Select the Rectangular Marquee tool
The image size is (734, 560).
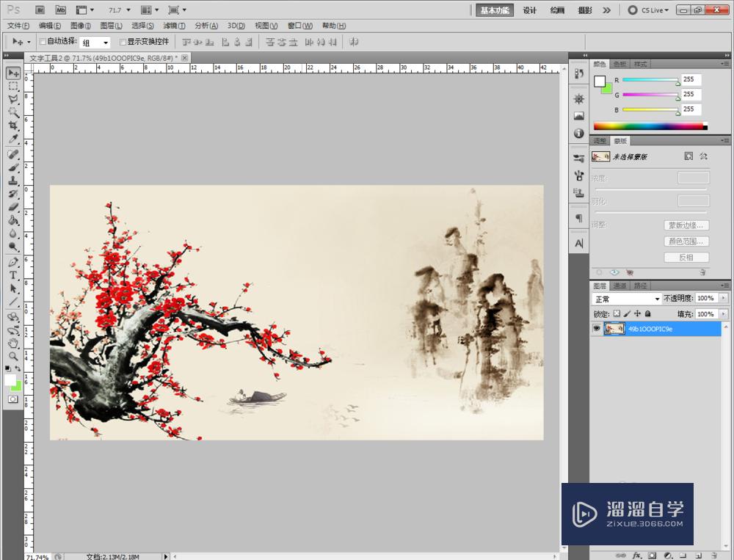pyautogui.click(x=13, y=86)
